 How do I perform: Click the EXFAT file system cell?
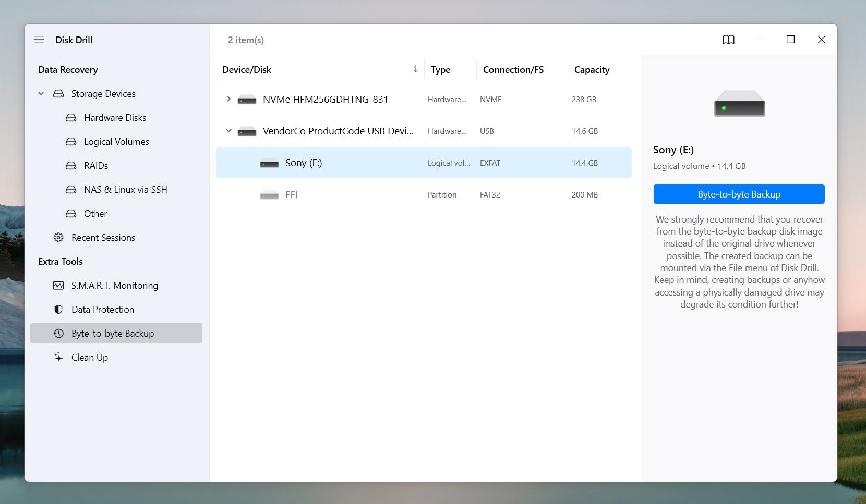tap(490, 163)
